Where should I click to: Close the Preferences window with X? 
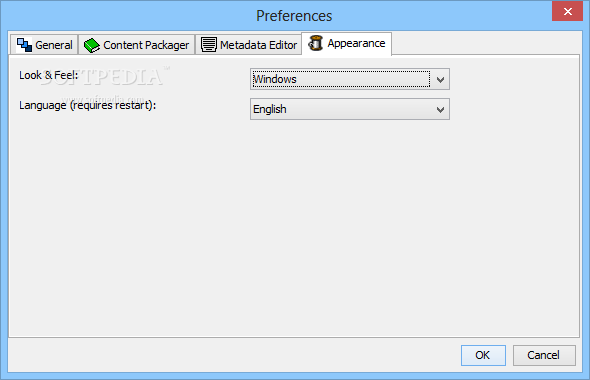(567, 11)
